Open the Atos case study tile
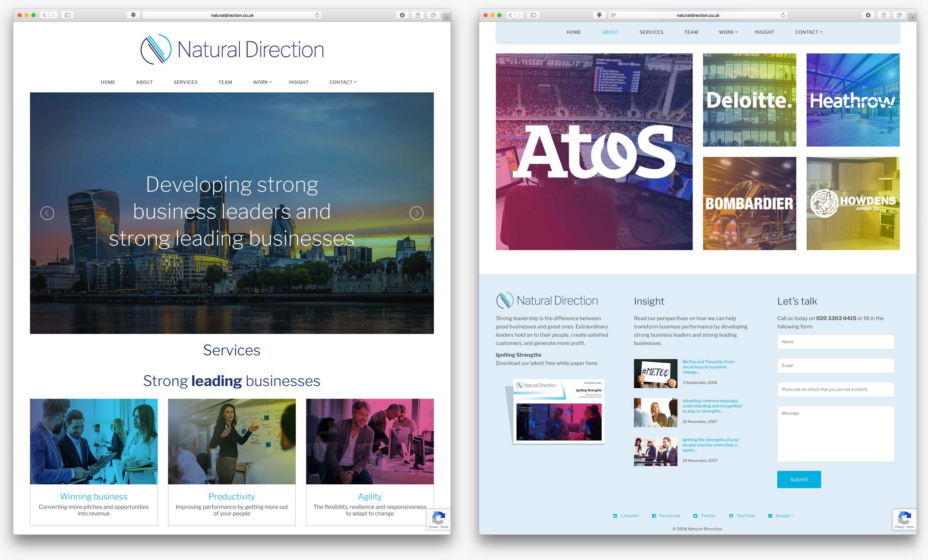Viewport: 928px width, 560px height. pos(594,151)
